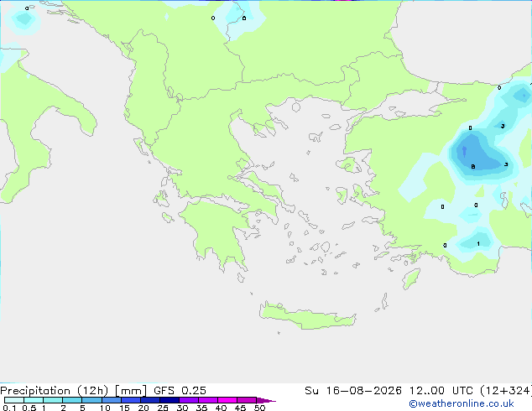Click the Peloponnese peninsula on the map

pos(217,231)
